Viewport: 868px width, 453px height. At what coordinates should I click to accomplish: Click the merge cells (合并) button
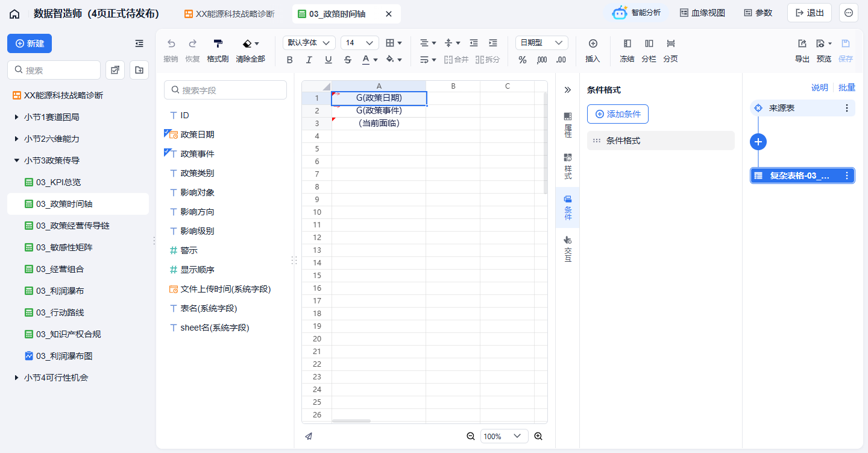point(456,60)
